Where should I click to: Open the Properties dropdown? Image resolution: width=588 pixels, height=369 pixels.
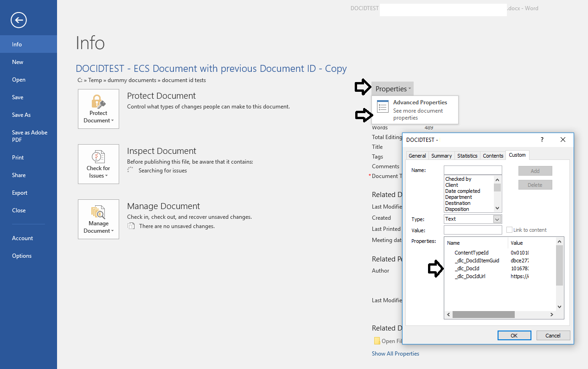392,89
